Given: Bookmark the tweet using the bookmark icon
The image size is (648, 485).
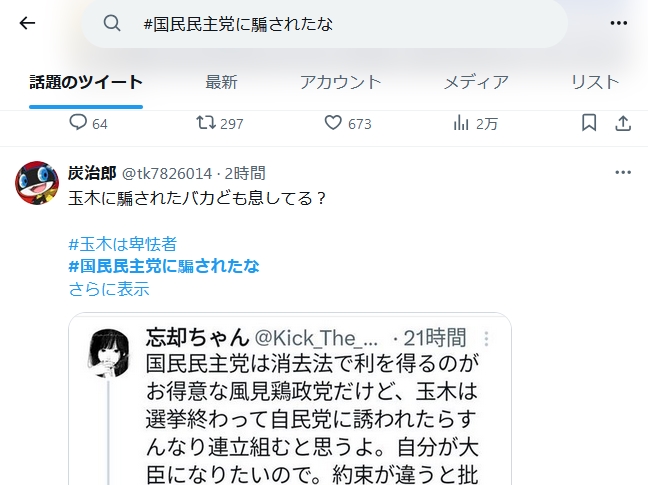Looking at the screenshot, I should tap(589, 123).
